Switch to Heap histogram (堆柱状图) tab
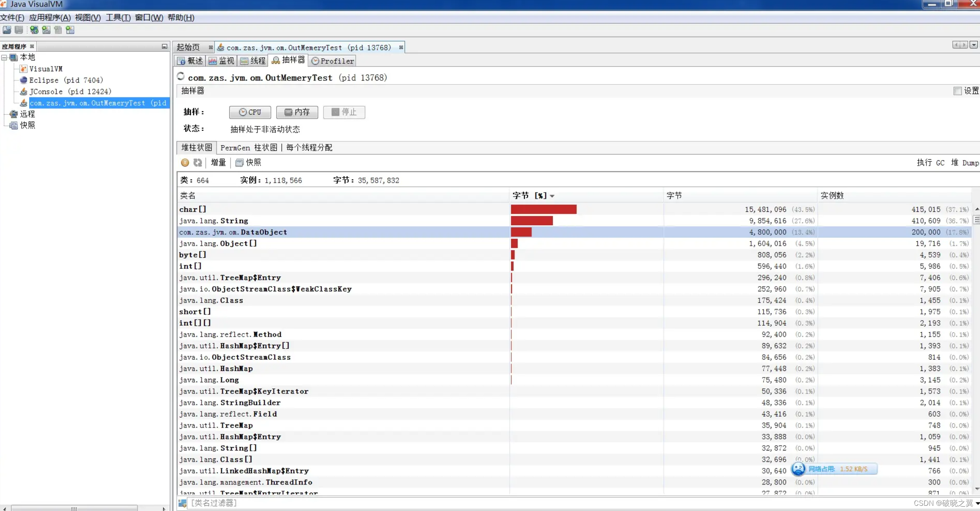This screenshot has width=980, height=511. click(197, 147)
